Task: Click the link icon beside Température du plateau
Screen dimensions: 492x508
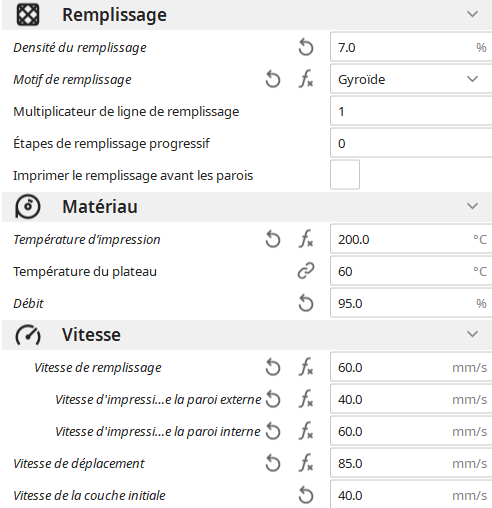Action: click(x=306, y=271)
